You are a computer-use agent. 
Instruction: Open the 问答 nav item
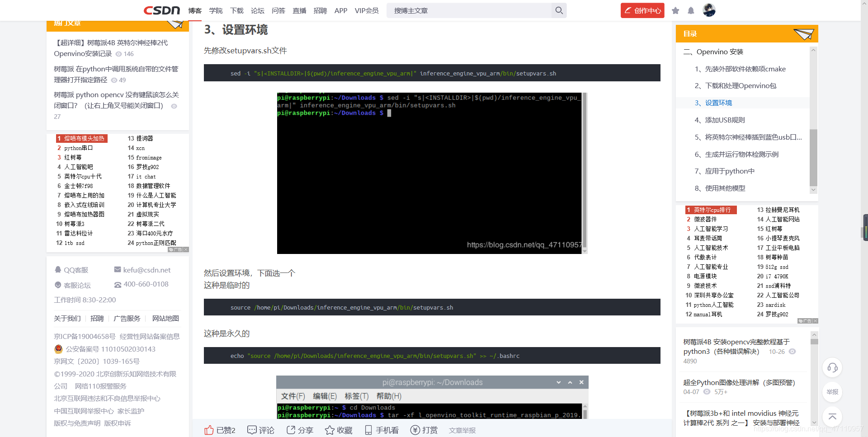point(278,10)
